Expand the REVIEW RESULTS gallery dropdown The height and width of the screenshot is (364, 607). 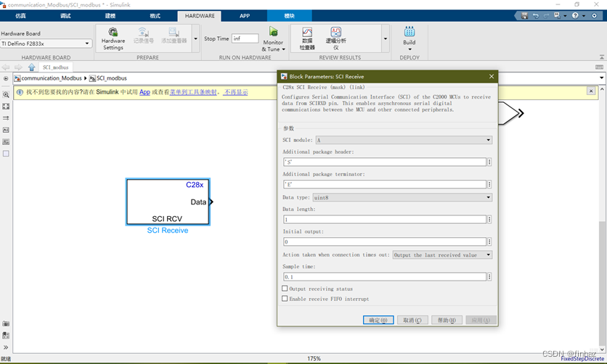coord(385,38)
